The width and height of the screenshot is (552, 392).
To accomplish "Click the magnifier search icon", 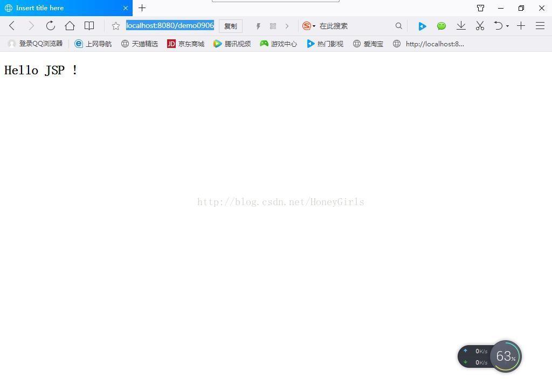I will [399, 25].
